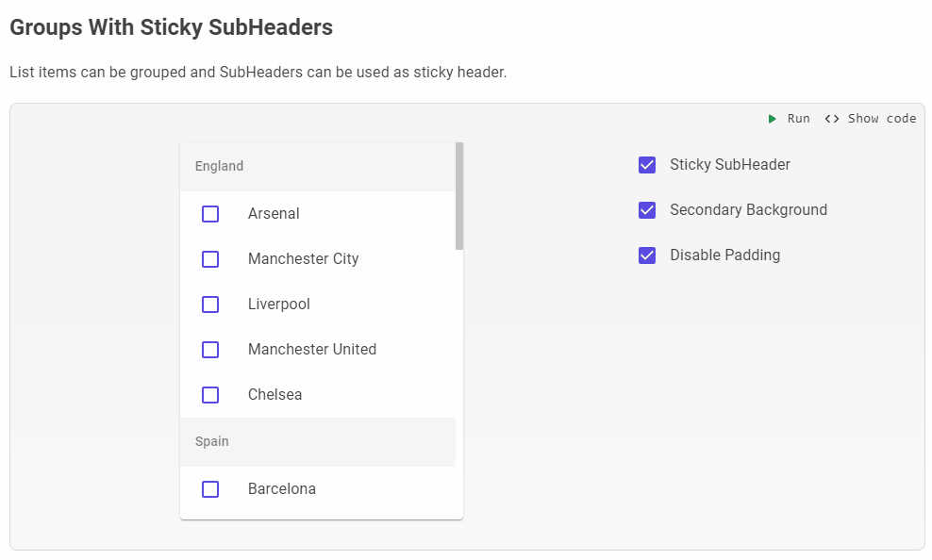Select the Arsenal list item
This screenshot has height=560, width=932.
[274, 214]
